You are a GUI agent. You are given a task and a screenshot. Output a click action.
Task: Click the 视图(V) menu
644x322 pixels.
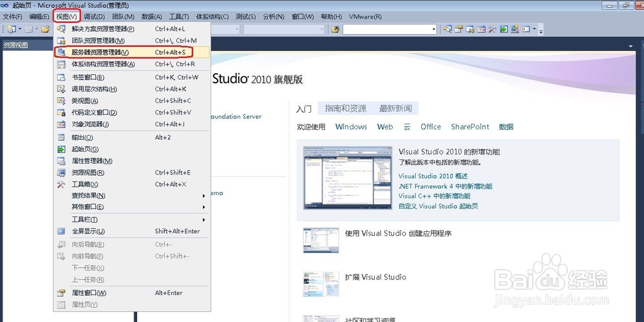(67, 17)
